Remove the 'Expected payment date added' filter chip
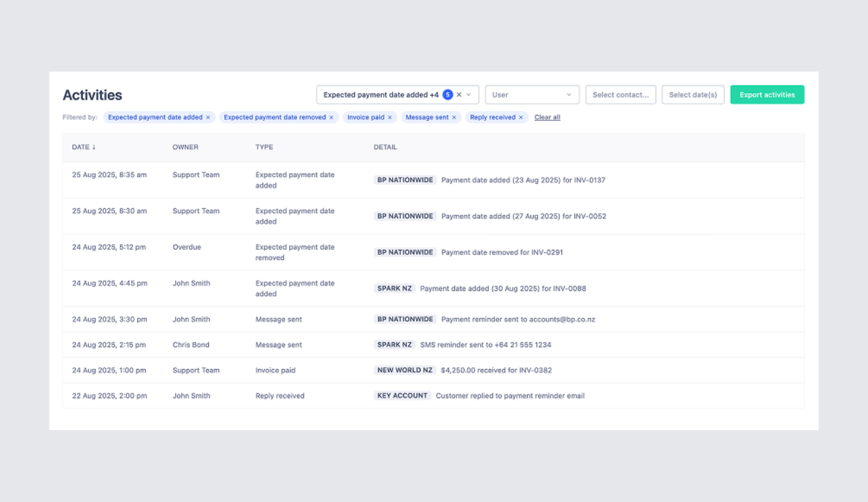This screenshot has width=868, height=502. [208, 117]
